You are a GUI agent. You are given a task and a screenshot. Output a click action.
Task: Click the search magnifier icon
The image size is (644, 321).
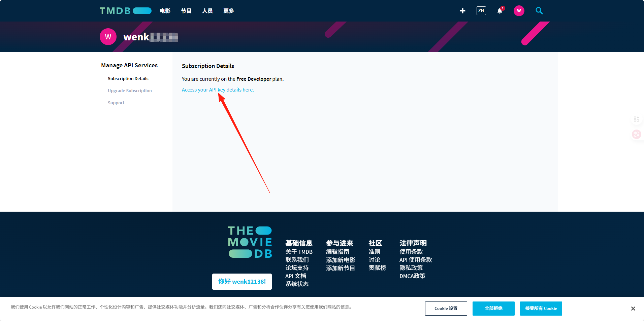(539, 11)
